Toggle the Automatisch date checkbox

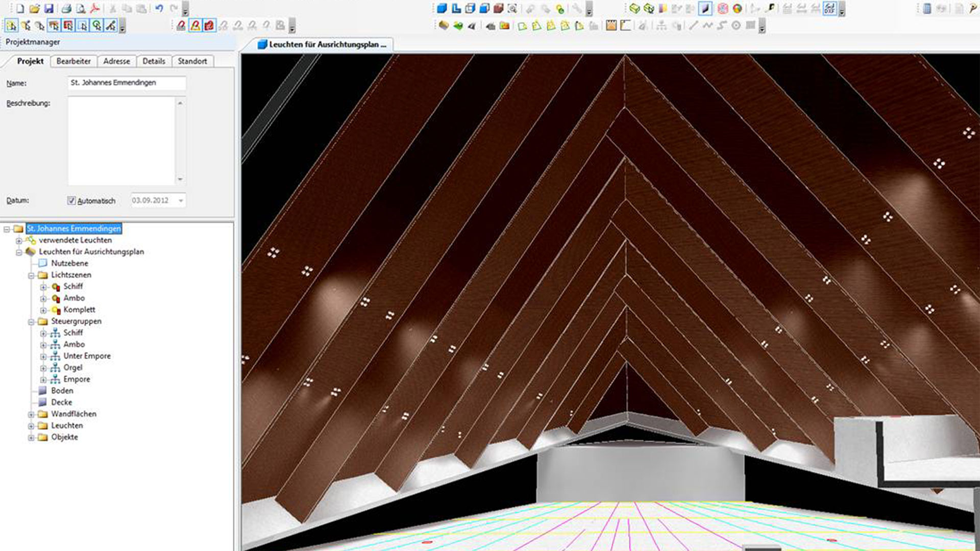pos(71,201)
